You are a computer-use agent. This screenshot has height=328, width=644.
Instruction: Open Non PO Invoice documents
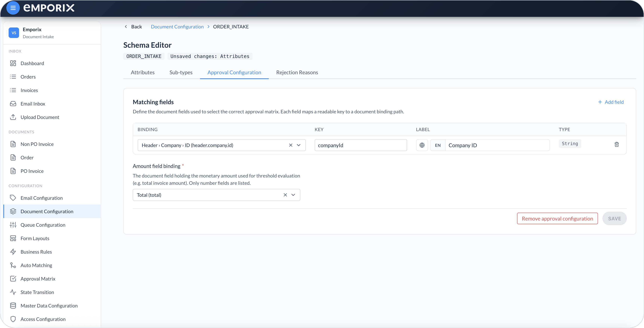[52, 144]
